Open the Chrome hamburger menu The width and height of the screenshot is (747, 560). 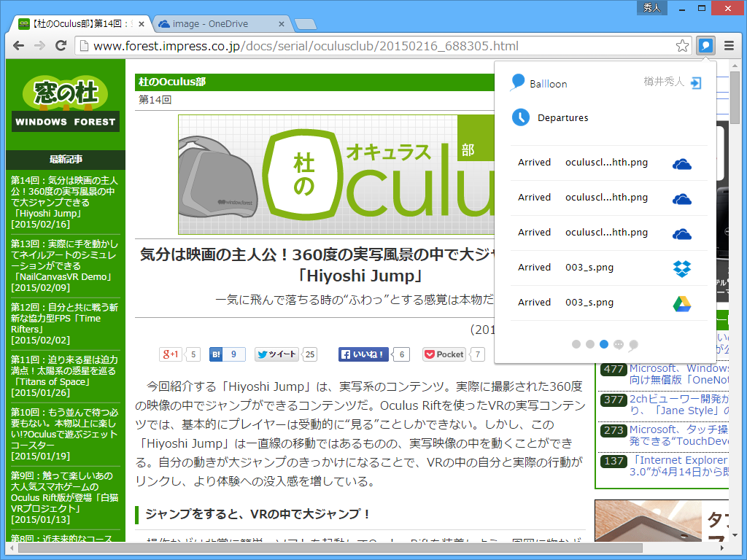(x=729, y=46)
